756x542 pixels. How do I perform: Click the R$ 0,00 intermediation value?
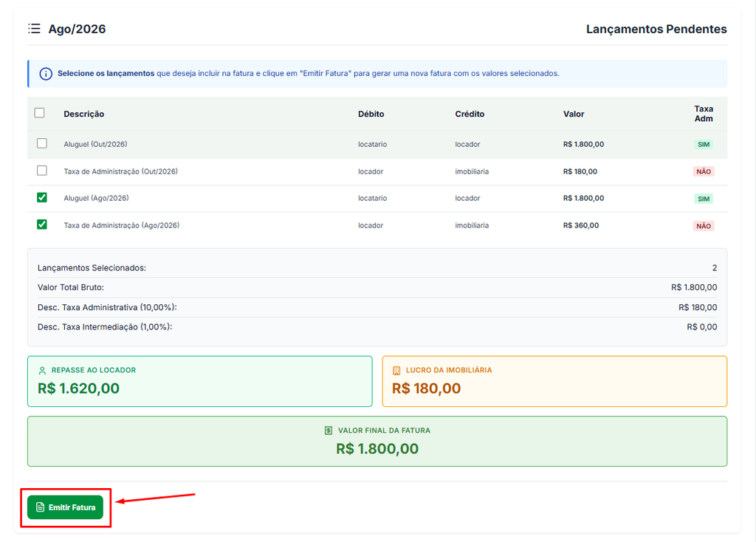click(702, 327)
